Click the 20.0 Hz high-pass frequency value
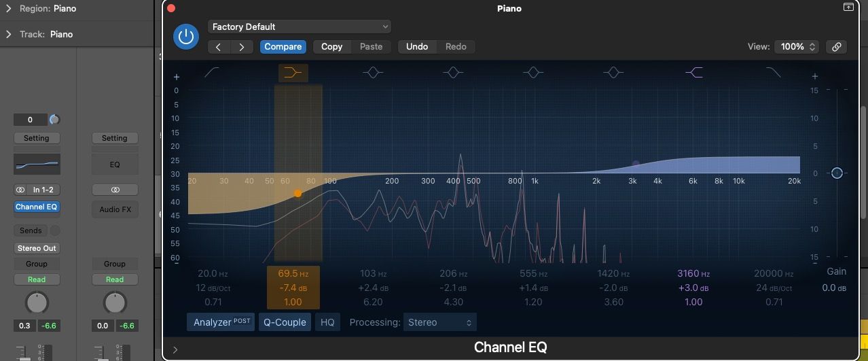The image size is (868, 361). (x=213, y=274)
